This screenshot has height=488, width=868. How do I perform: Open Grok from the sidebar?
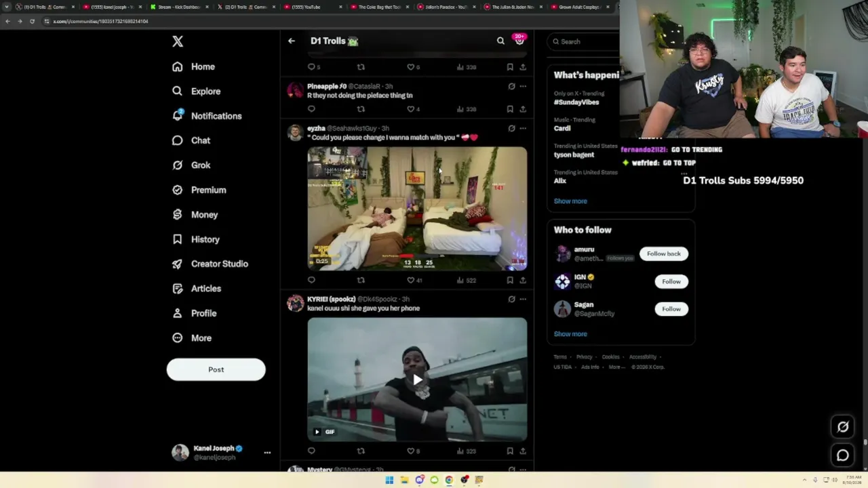coord(191,165)
